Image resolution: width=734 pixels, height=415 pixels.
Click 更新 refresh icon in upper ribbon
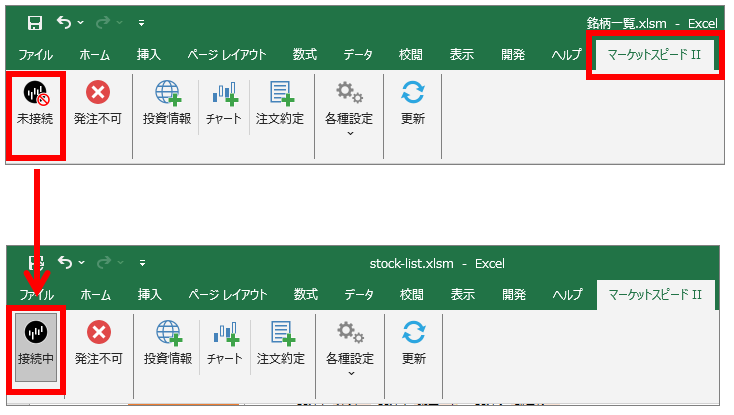click(x=413, y=104)
